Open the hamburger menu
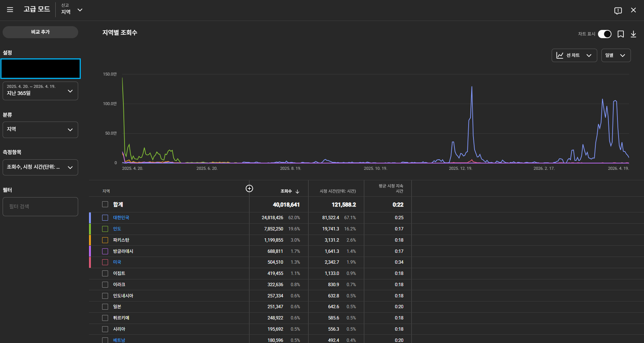The width and height of the screenshot is (644, 343). click(10, 10)
